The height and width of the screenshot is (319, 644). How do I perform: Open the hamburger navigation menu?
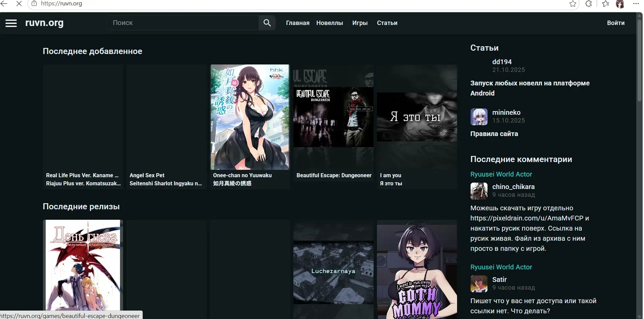(11, 23)
